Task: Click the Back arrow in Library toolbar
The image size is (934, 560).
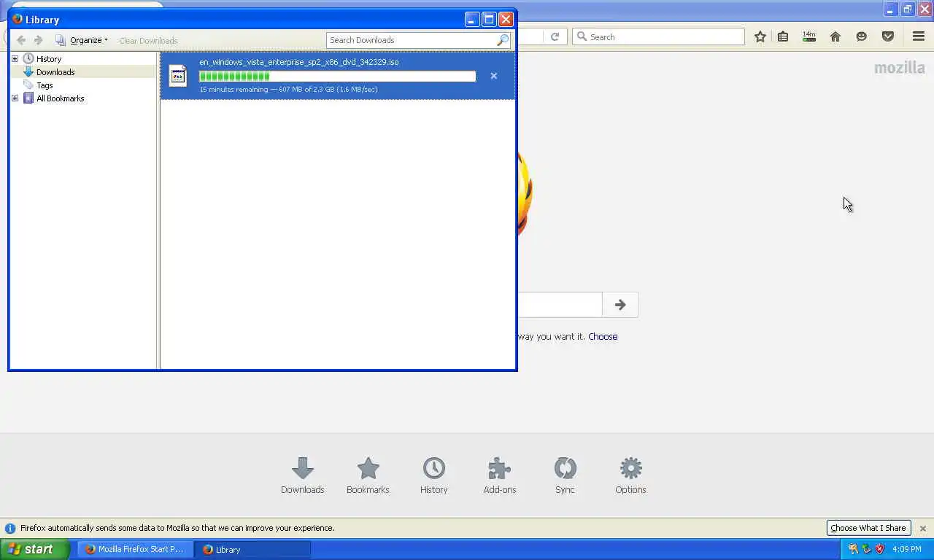Action: click(21, 40)
